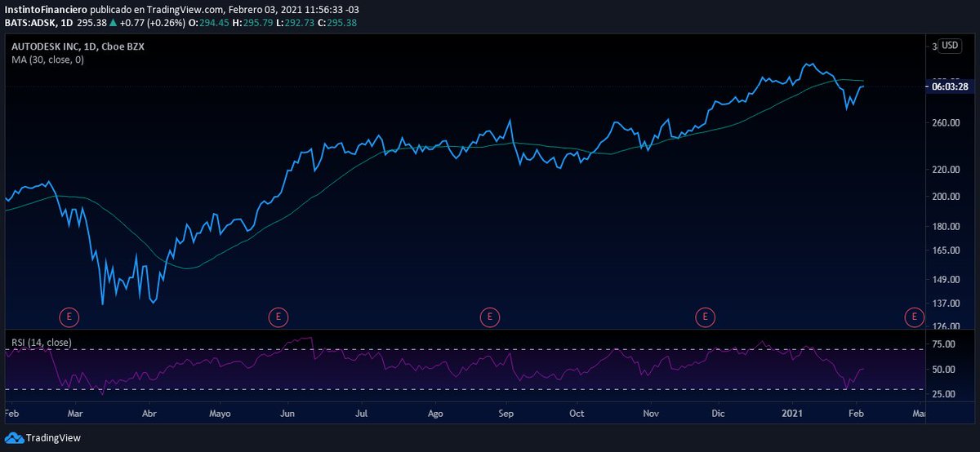Click the open value O:294.45

coord(211,22)
